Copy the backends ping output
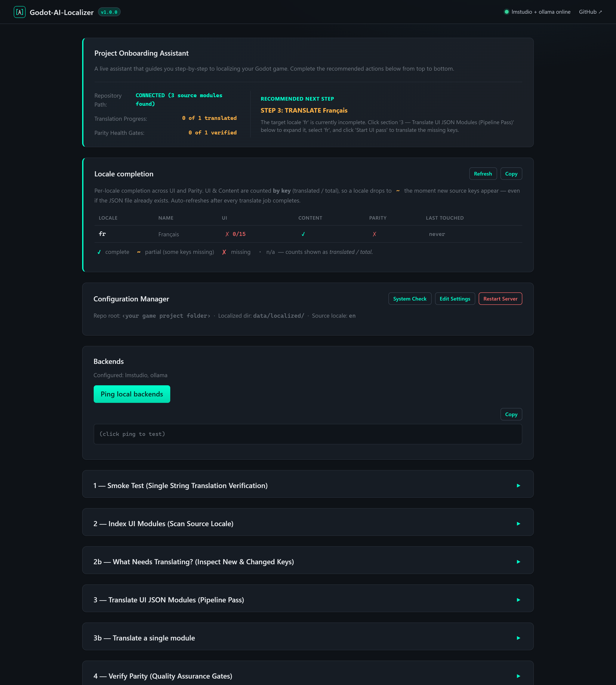The width and height of the screenshot is (616, 685). (x=511, y=414)
